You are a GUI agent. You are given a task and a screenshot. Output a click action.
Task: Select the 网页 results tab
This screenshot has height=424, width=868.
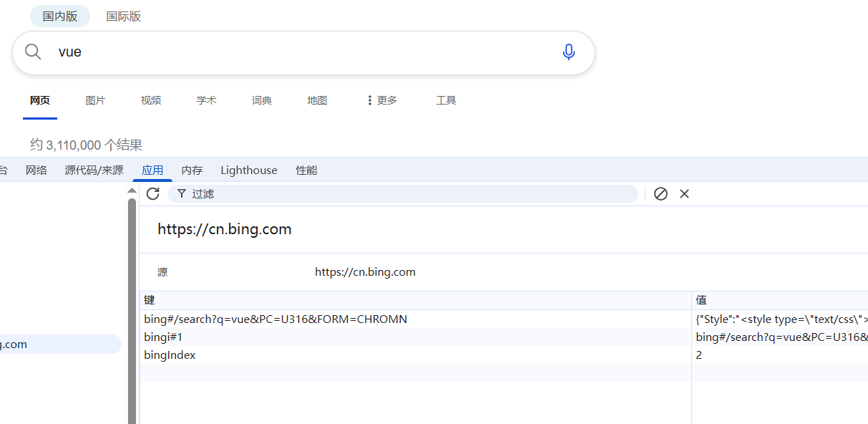40,100
